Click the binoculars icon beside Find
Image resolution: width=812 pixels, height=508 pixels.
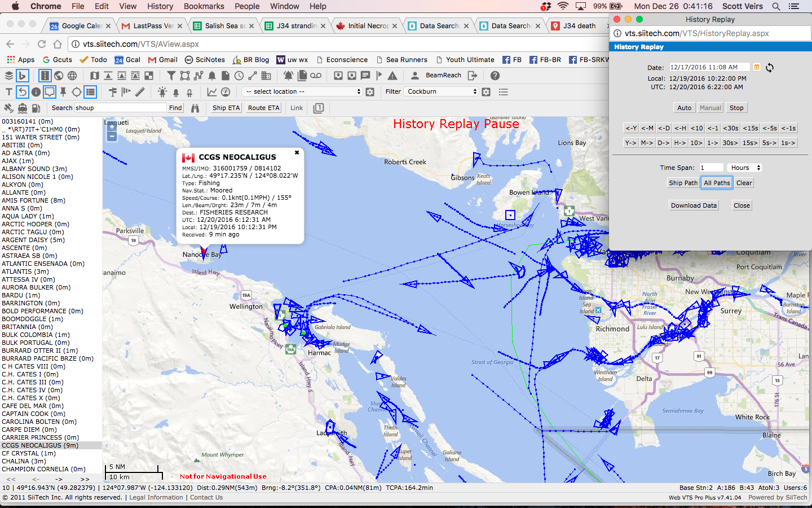[x=195, y=108]
